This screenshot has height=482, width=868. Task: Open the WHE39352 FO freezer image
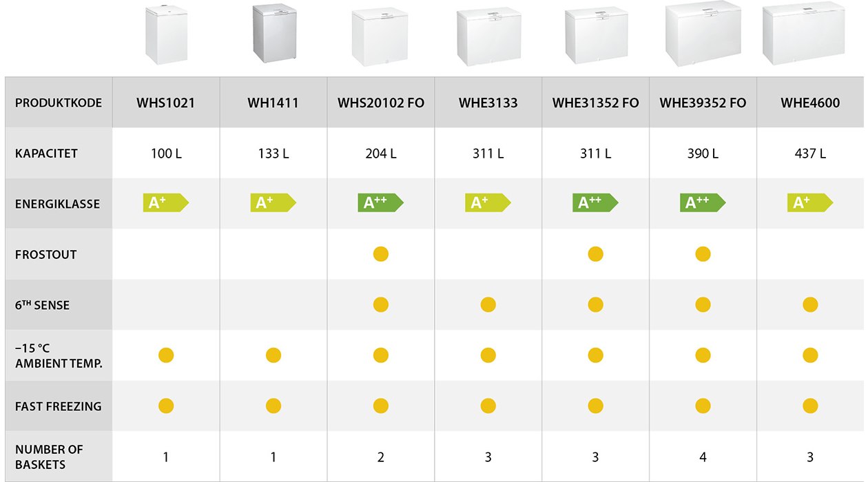point(703,34)
